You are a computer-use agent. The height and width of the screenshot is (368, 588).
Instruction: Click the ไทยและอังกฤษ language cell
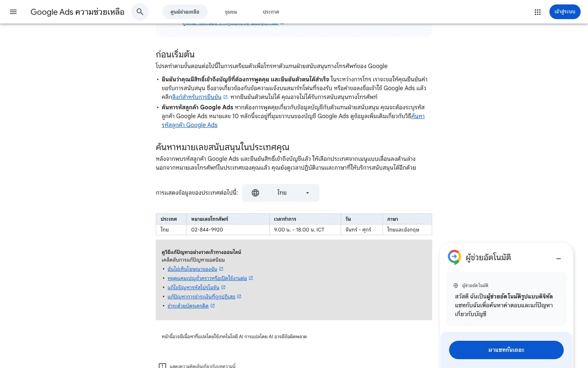tap(407, 230)
